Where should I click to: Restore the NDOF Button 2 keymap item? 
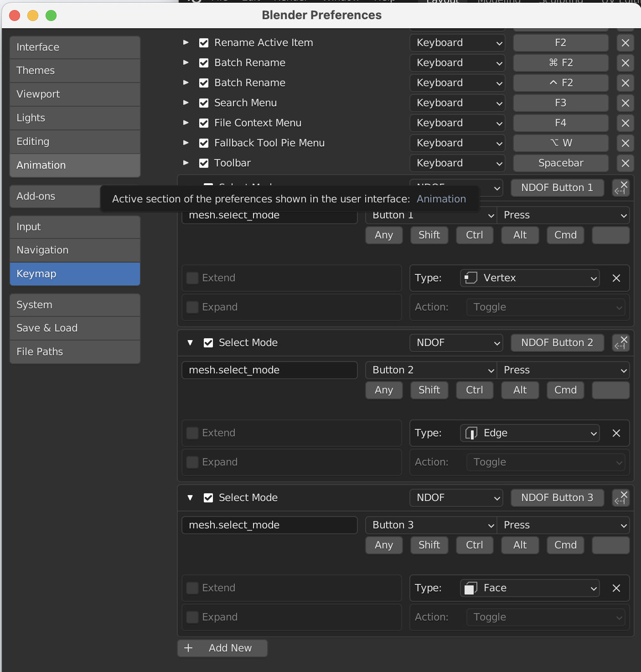[x=621, y=343]
